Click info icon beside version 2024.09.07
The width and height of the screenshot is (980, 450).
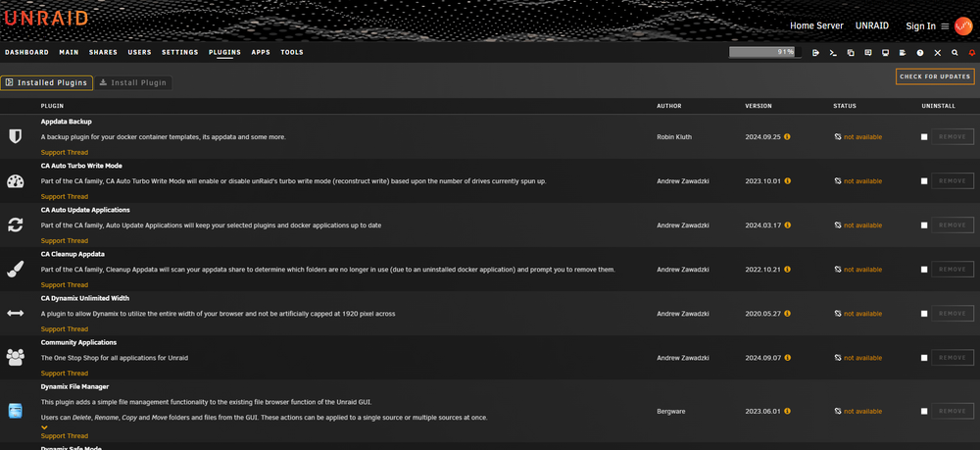click(788, 358)
